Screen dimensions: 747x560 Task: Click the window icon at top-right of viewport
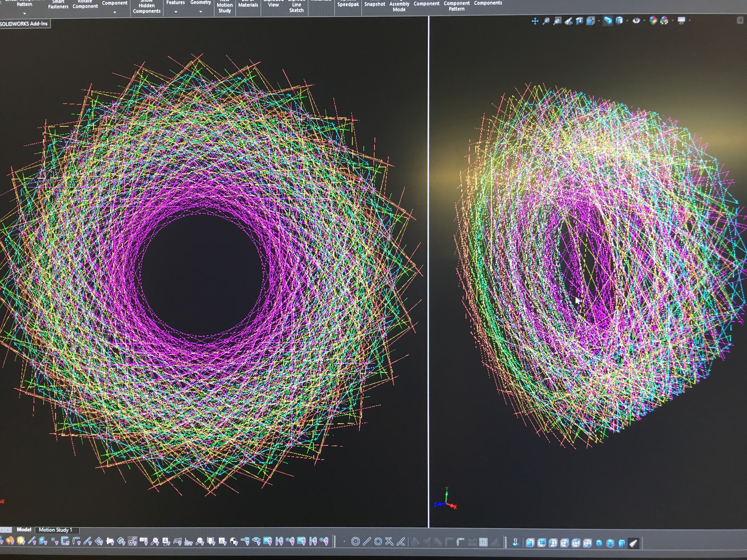click(740, 20)
